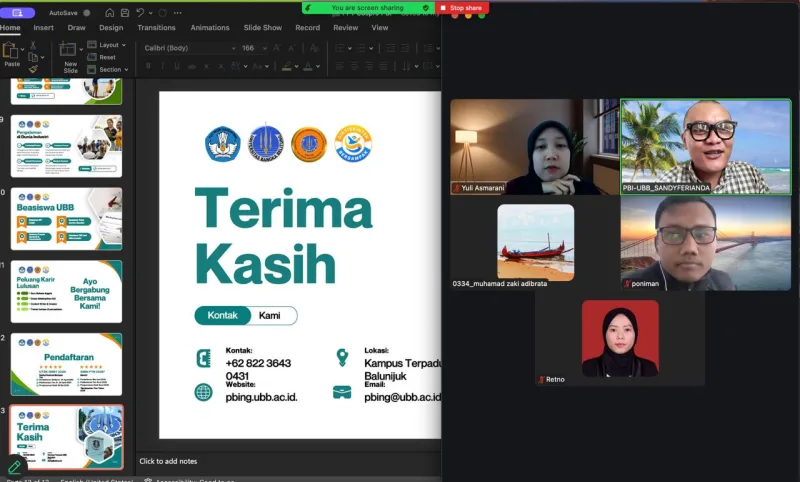The image size is (800, 482).
Task: Click the green shield security icon
Action: [426, 8]
